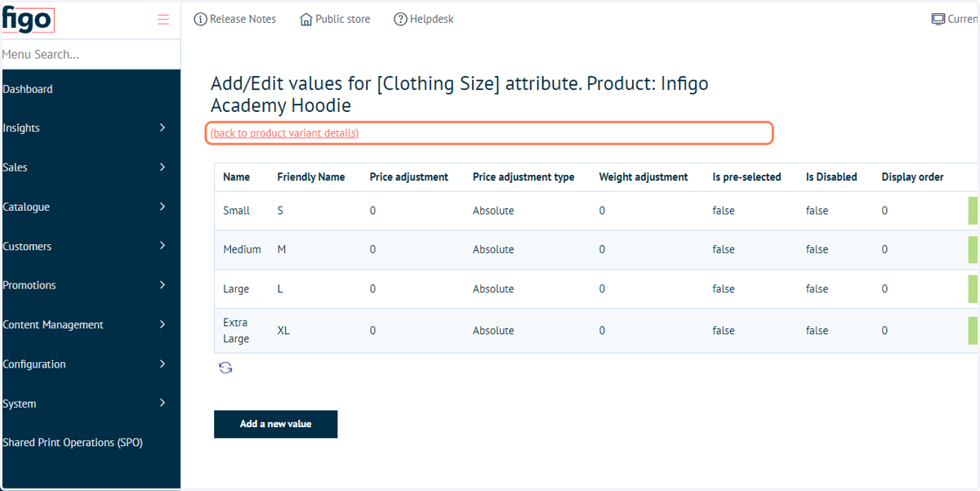Click the green button in Large row
Image resolution: width=980 pixels, height=491 pixels.
click(973, 288)
